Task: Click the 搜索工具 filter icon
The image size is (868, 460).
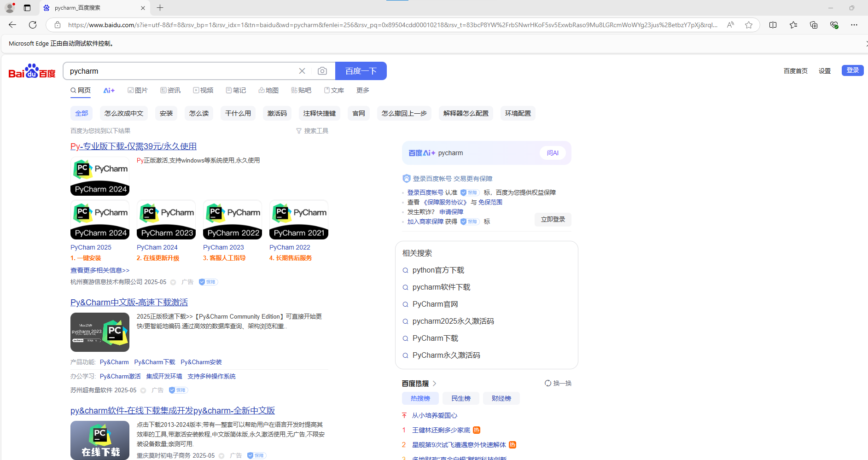Action: click(299, 131)
